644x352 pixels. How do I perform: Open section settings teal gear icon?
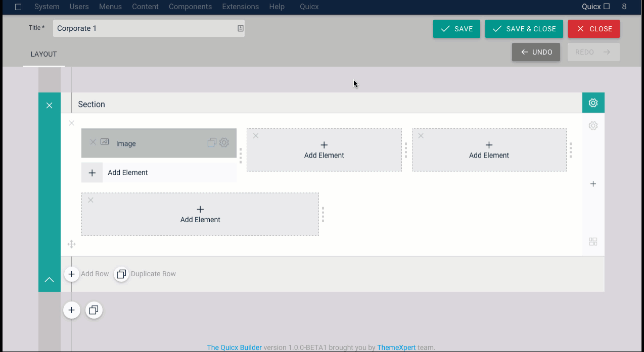tap(593, 103)
